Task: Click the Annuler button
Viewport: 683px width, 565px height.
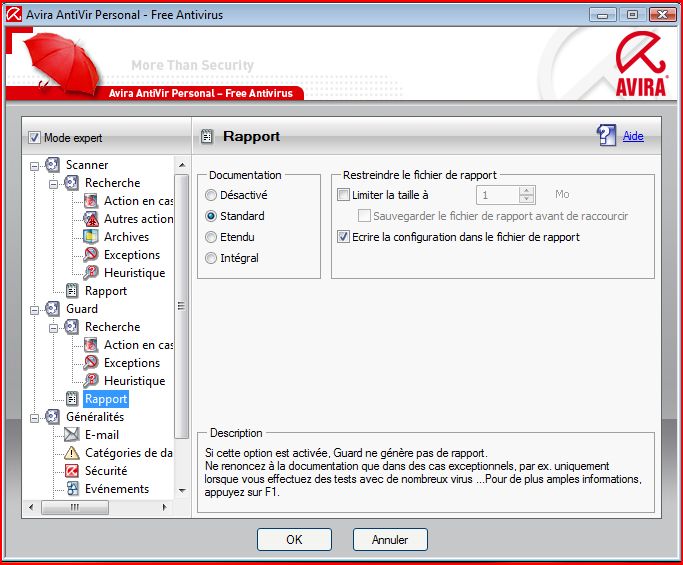Action: [390, 540]
